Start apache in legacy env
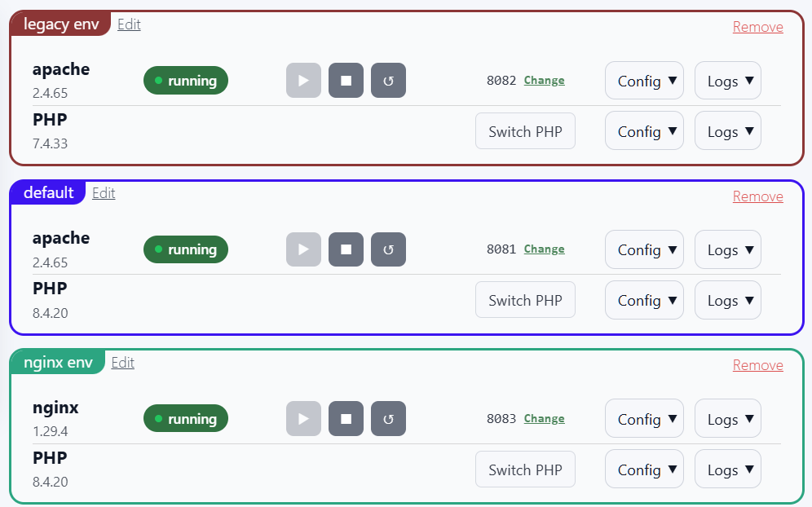This screenshot has height=507, width=812. (x=303, y=80)
